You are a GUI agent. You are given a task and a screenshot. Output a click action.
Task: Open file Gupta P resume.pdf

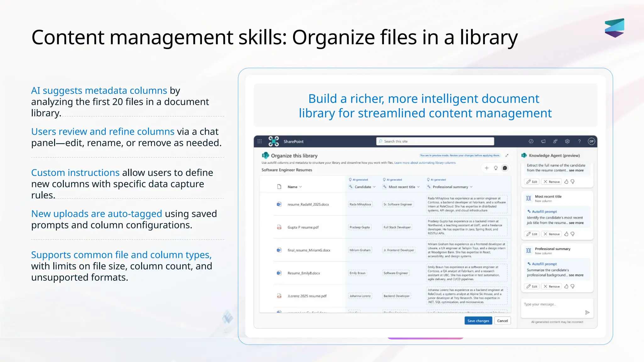pyautogui.click(x=303, y=227)
